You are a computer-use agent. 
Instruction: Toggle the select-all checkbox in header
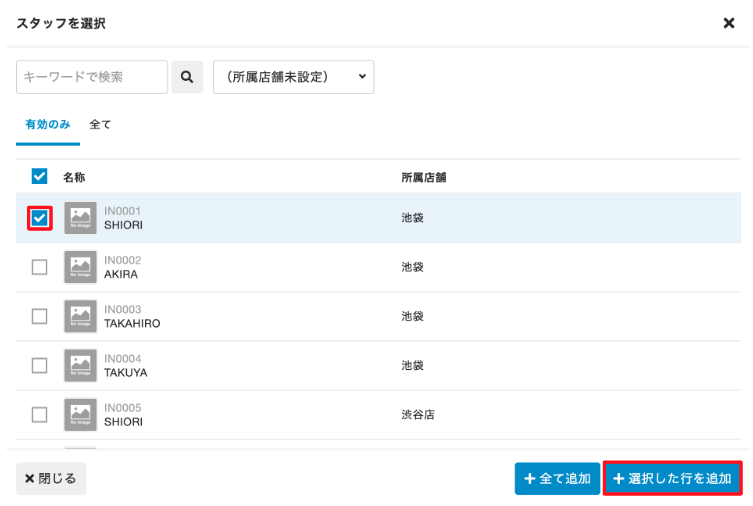(x=40, y=176)
